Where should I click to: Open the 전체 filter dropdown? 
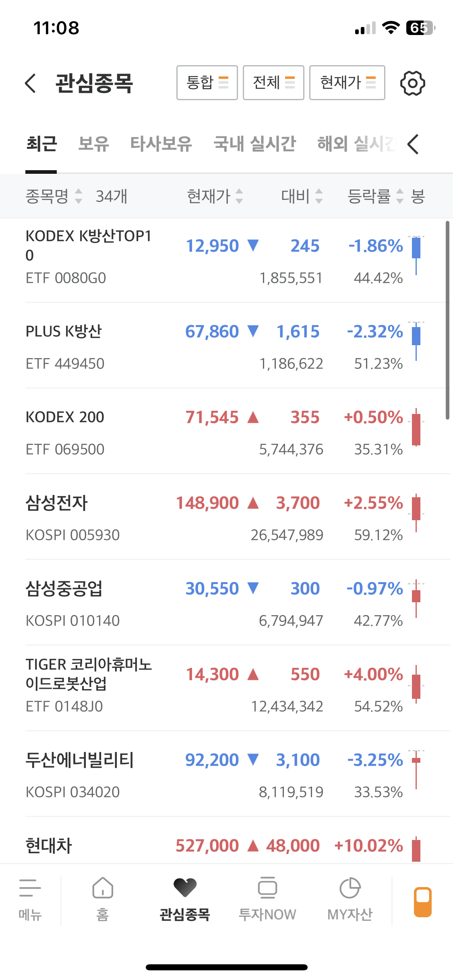[273, 82]
